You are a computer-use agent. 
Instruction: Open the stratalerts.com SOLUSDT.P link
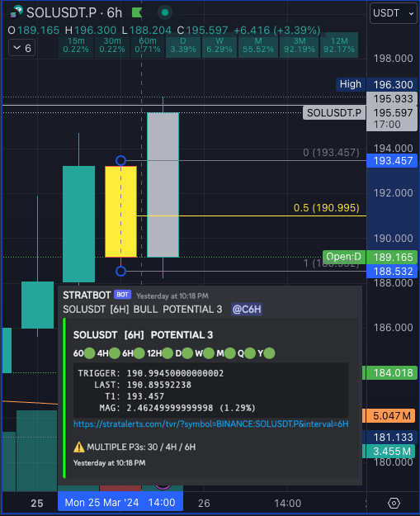pos(210,424)
